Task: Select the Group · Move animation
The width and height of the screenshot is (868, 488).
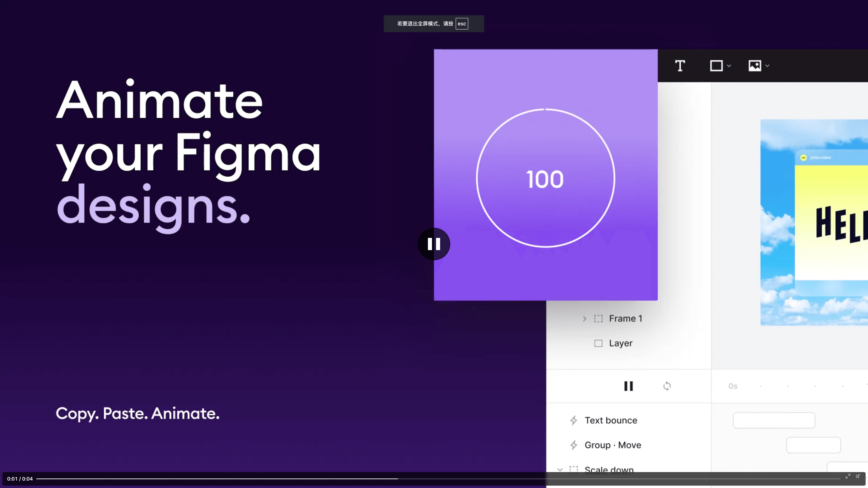Action: point(613,445)
